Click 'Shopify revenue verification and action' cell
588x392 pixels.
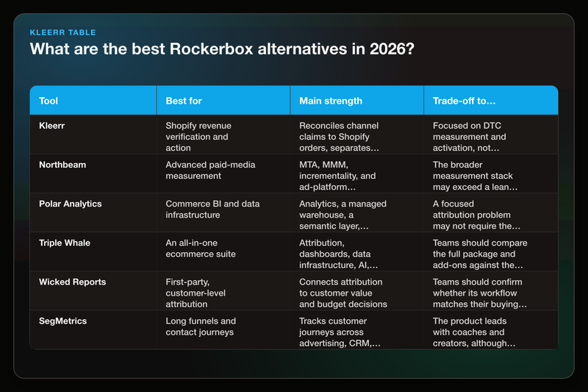point(223,135)
